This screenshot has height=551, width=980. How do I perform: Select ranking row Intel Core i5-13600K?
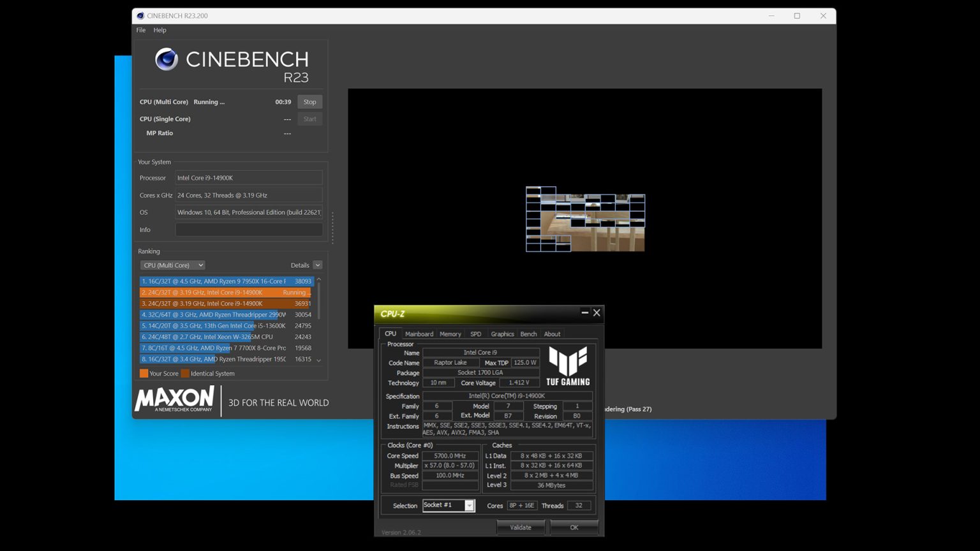[226, 326]
